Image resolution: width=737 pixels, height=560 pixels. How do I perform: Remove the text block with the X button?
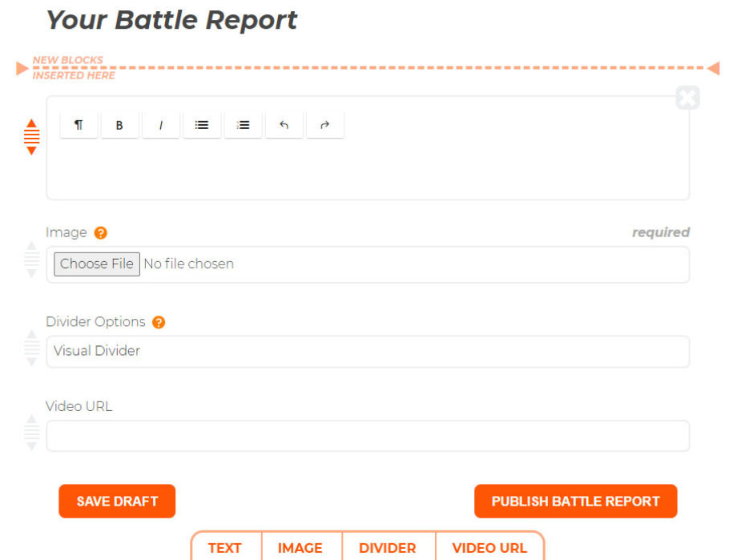point(687,98)
